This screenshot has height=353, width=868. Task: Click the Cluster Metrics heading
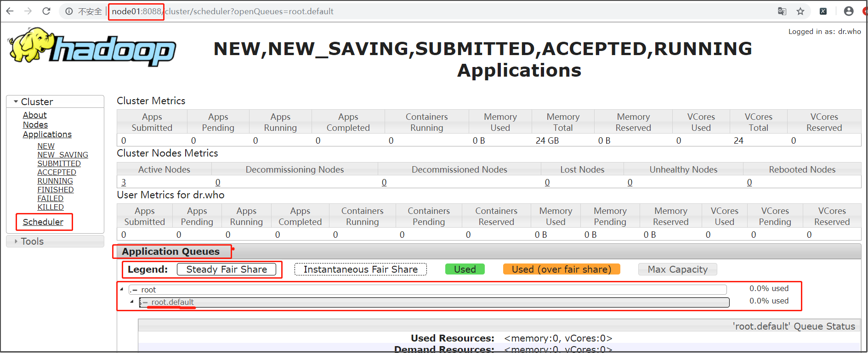(151, 101)
